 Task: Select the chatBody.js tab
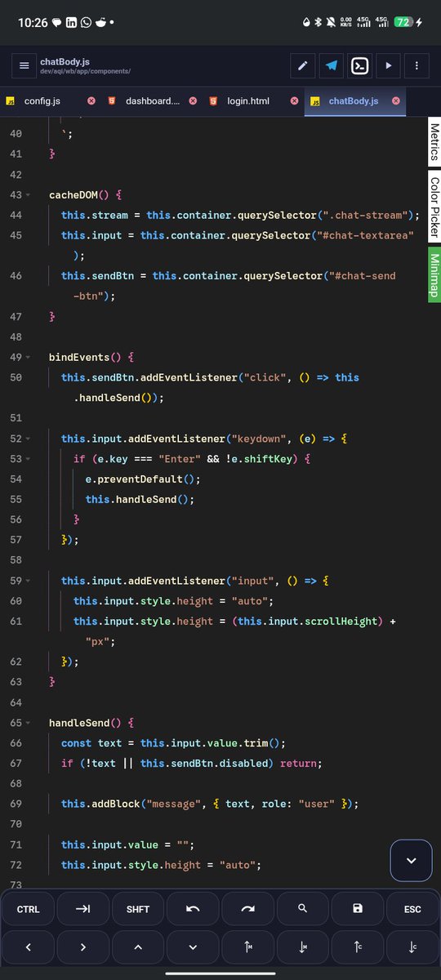coord(354,101)
